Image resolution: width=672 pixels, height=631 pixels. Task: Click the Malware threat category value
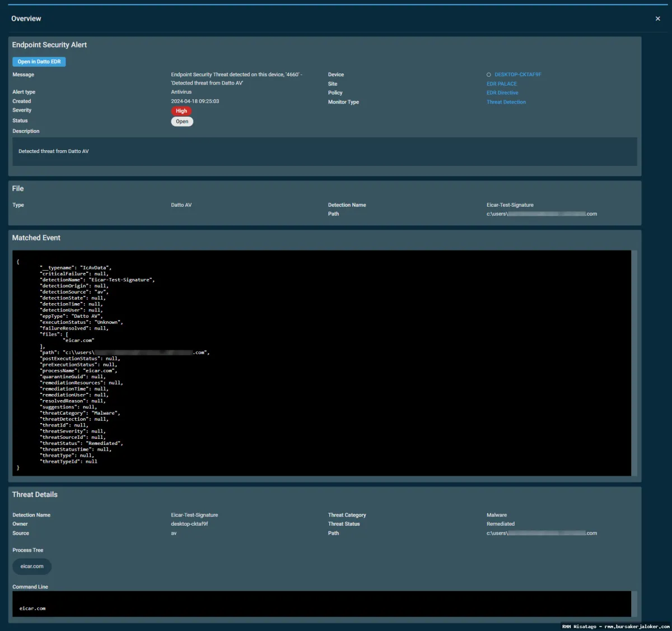click(x=497, y=515)
